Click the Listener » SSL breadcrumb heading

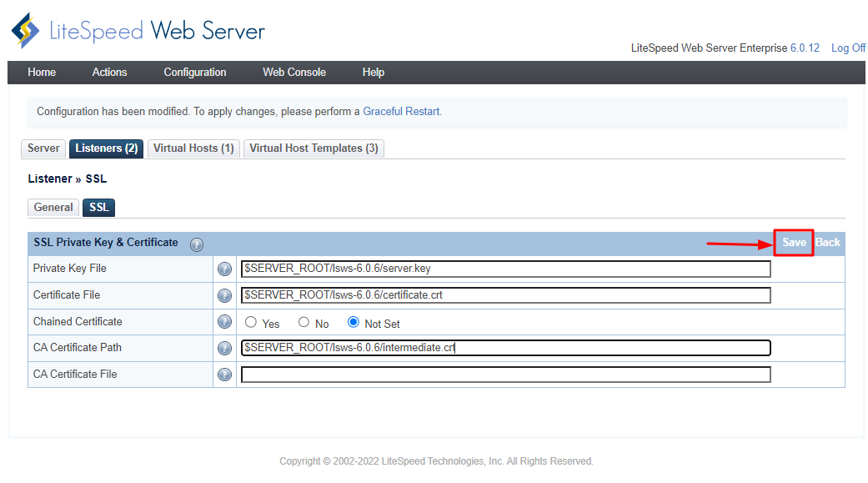click(x=68, y=179)
